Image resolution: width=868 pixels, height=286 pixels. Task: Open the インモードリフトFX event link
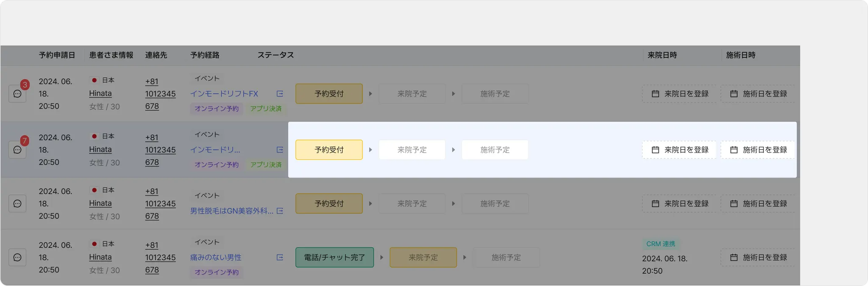224,94
